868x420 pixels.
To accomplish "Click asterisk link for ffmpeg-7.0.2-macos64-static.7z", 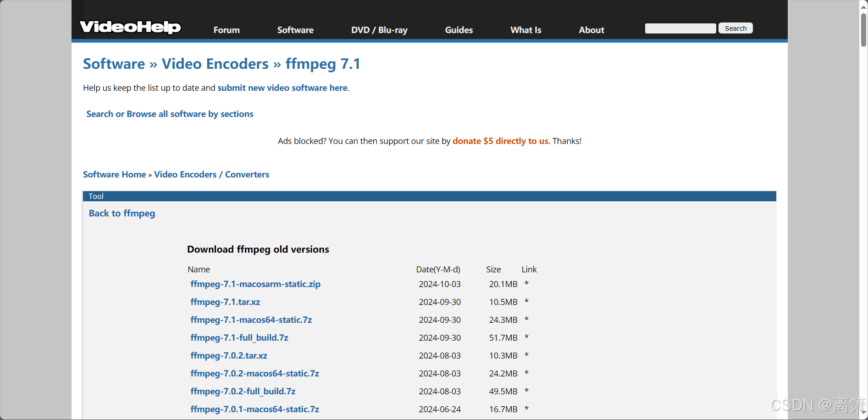I will [526, 373].
